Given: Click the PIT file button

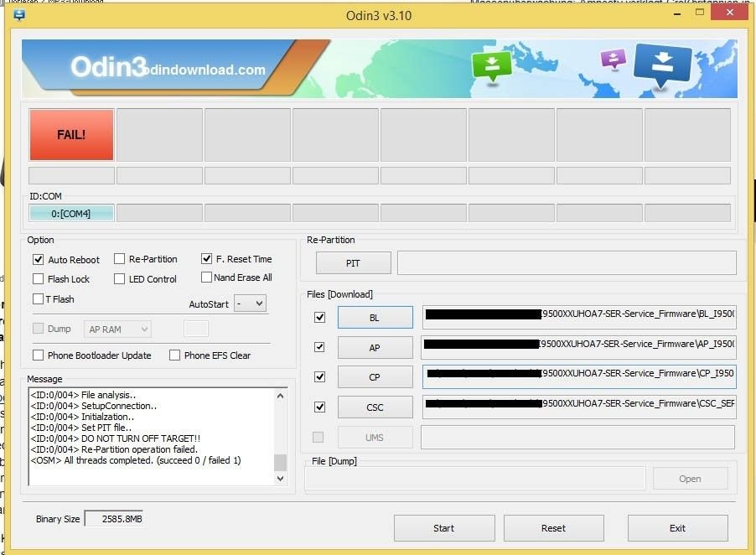Looking at the screenshot, I should [354, 263].
